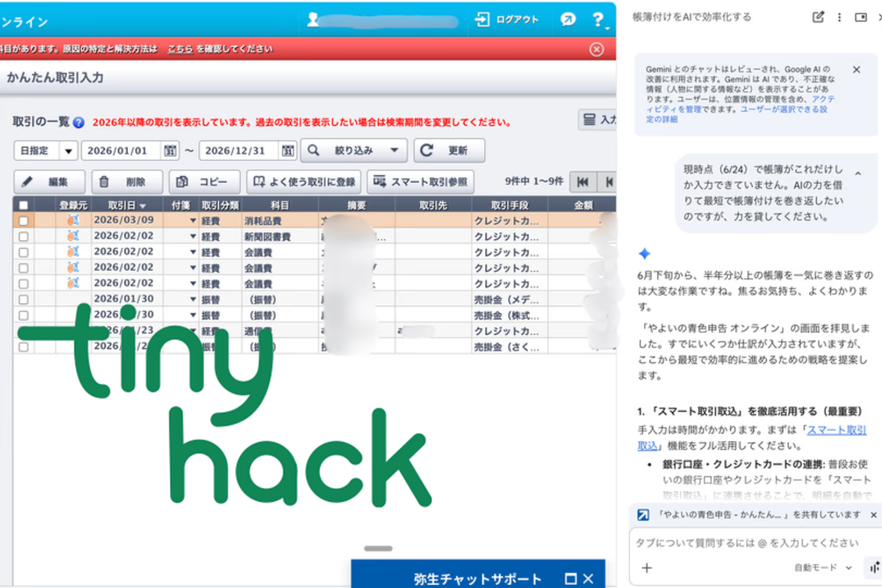Click the Gemini picture-in-picture window icon
This screenshot has width=882, height=588.
tap(861, 17)
